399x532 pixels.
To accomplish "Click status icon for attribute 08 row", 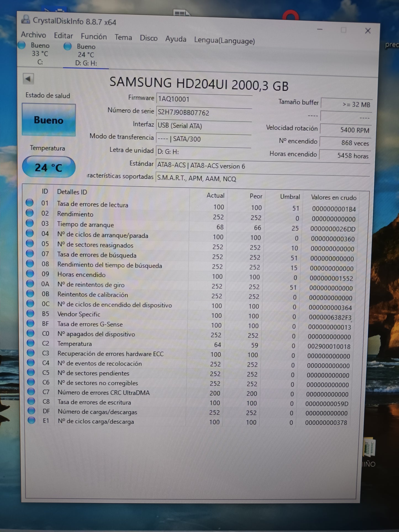I will pyautogui.click(x=30, y=263).
